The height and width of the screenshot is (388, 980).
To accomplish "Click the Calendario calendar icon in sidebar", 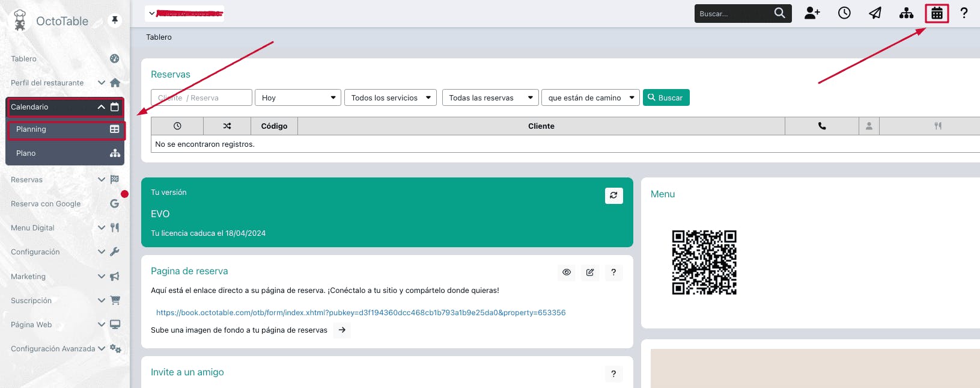I will (x=115, y=107).
